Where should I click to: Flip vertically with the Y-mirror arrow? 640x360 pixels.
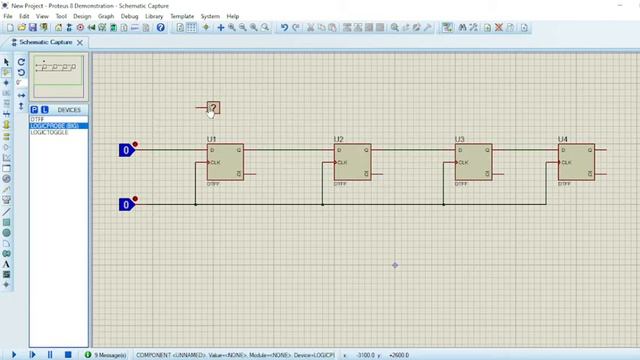coord(21,106)
